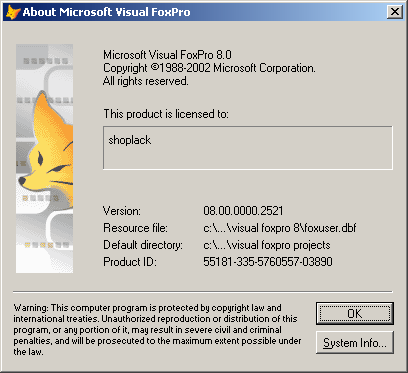Screen dimensions: 408x373
Task: Click the Product ID 55181-335-5760557-03890
Action: click(268, 261)
